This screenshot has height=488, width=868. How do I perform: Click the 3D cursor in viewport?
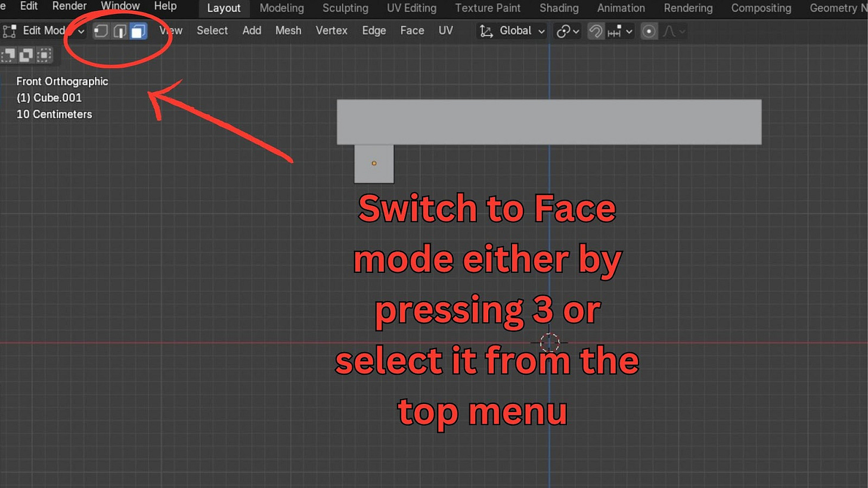[549, 343]
